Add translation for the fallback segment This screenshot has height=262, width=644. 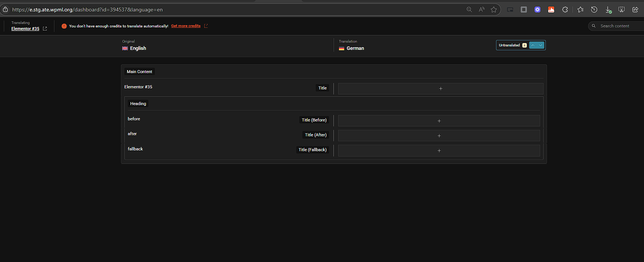point(439,150)
